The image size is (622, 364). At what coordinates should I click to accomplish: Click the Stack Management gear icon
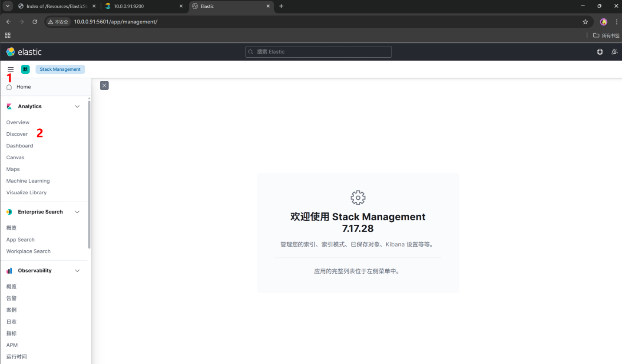coord(358,197)
